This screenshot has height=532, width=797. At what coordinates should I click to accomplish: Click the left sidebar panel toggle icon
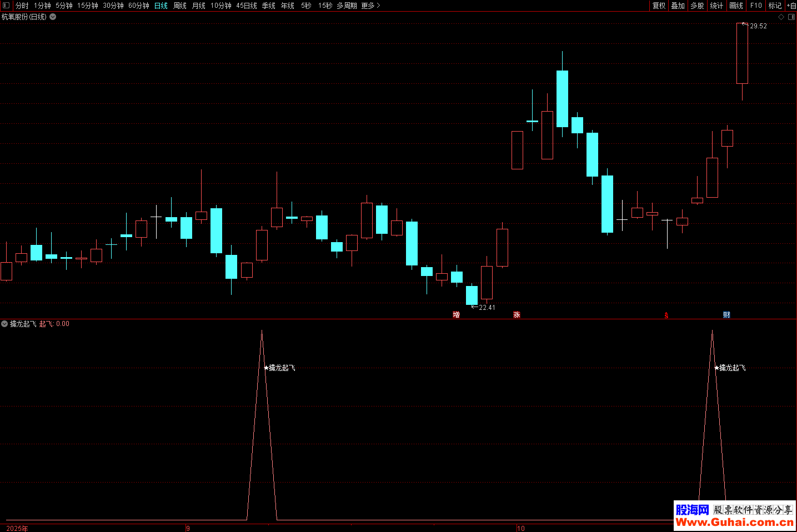[6, 6]
